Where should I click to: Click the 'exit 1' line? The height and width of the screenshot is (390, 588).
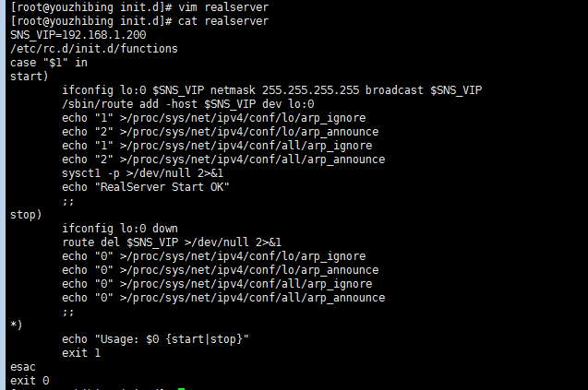pos(81,353)
